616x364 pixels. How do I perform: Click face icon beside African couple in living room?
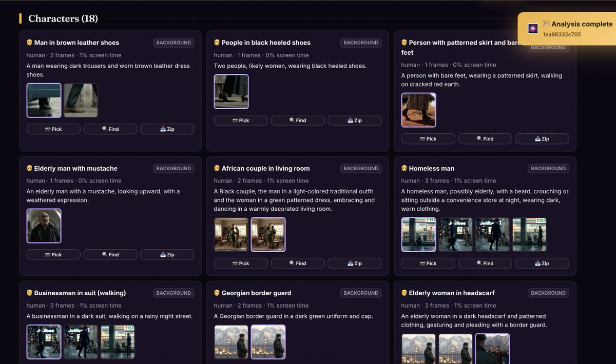pos(217,168)
